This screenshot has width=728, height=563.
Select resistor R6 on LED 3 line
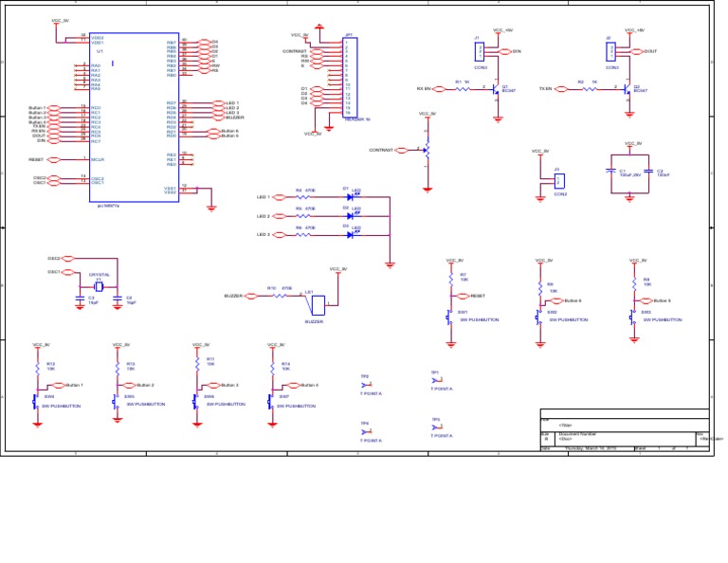[x=302, y=235]
